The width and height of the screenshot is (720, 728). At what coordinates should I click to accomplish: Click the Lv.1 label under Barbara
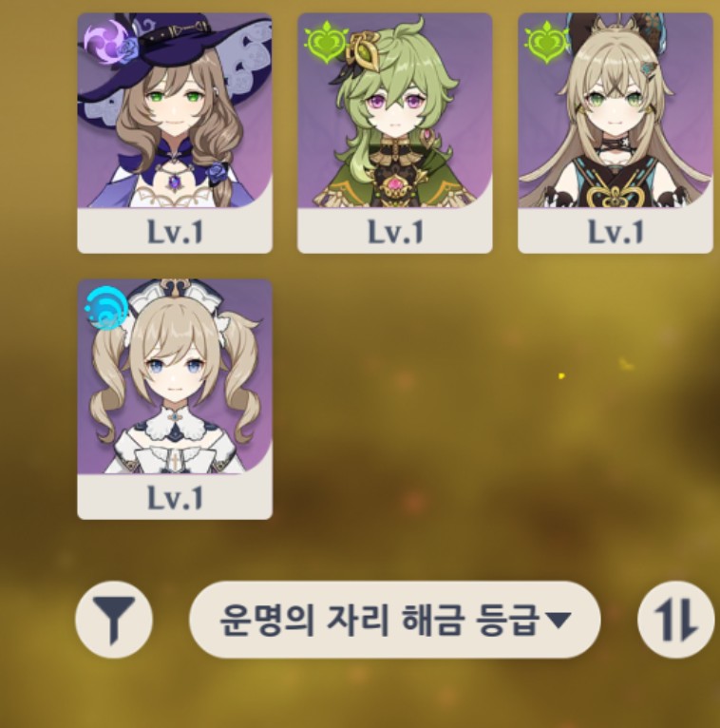tap(175, 497)
